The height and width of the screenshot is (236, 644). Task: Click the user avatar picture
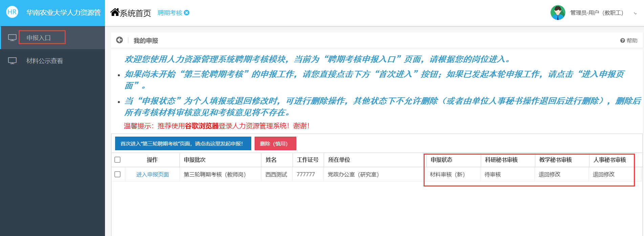click(558, 13)
